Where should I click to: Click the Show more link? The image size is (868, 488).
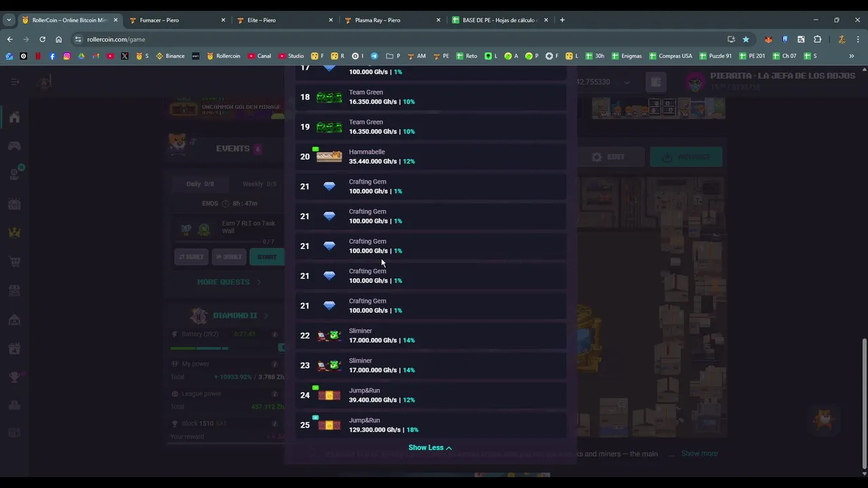click(x=699, y=453)
